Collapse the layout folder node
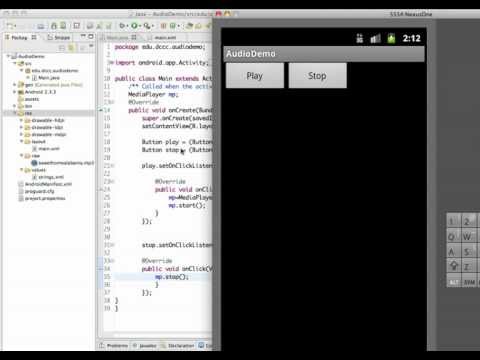The image size is (480, 360). (x=21, y=141)
